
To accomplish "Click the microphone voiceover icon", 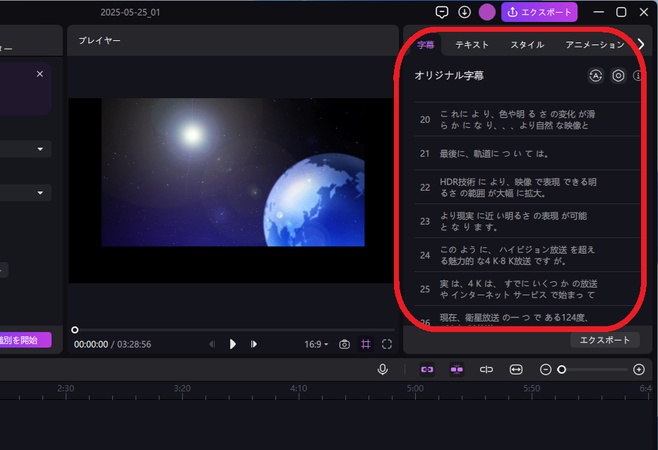I will (382, 369).
